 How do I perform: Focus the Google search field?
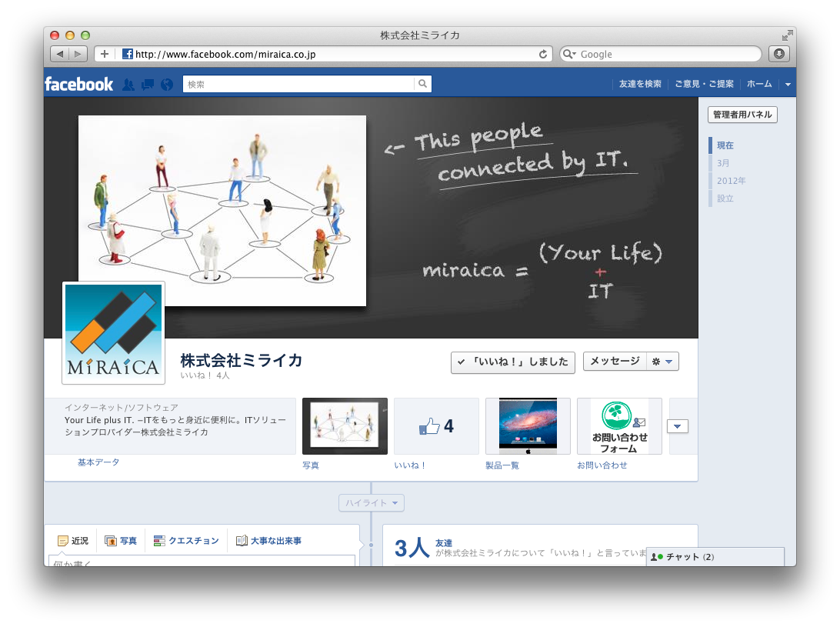(661, 54)
